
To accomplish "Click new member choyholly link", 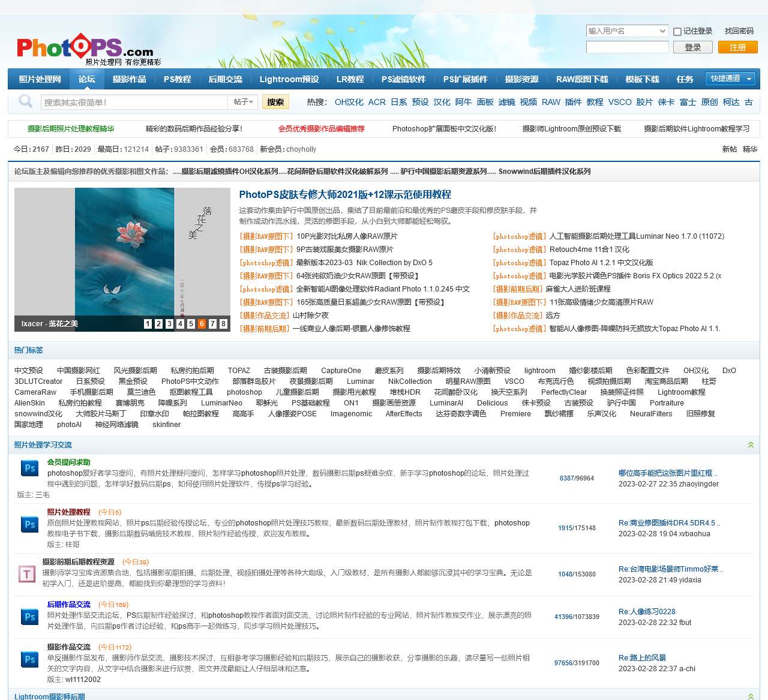I will pos(301,149).
